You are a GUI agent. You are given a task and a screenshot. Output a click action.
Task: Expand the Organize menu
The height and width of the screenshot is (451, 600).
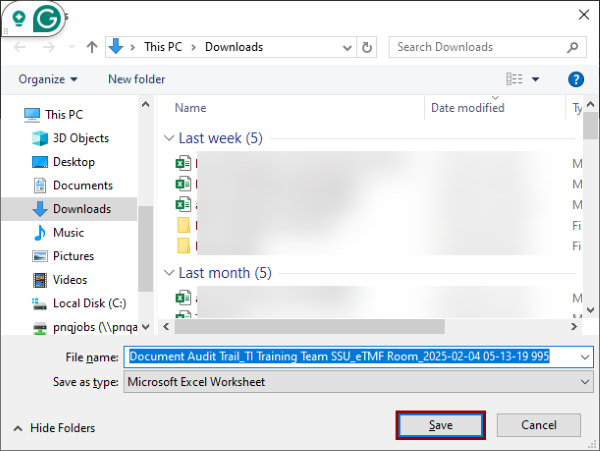[48, 79]
